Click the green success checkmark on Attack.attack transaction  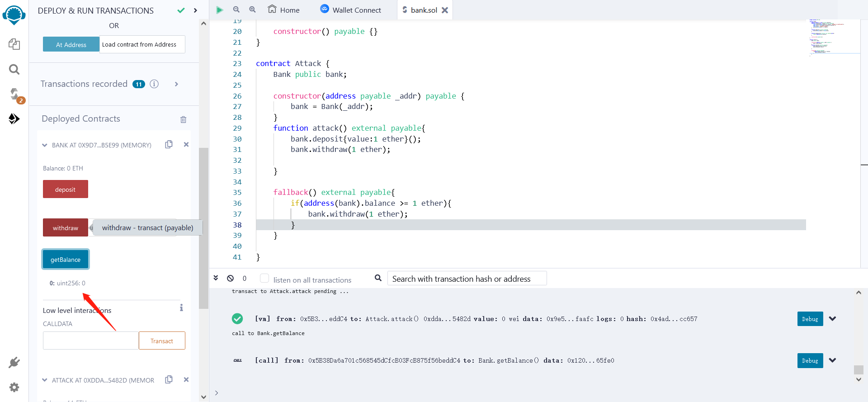click(237, 319)
